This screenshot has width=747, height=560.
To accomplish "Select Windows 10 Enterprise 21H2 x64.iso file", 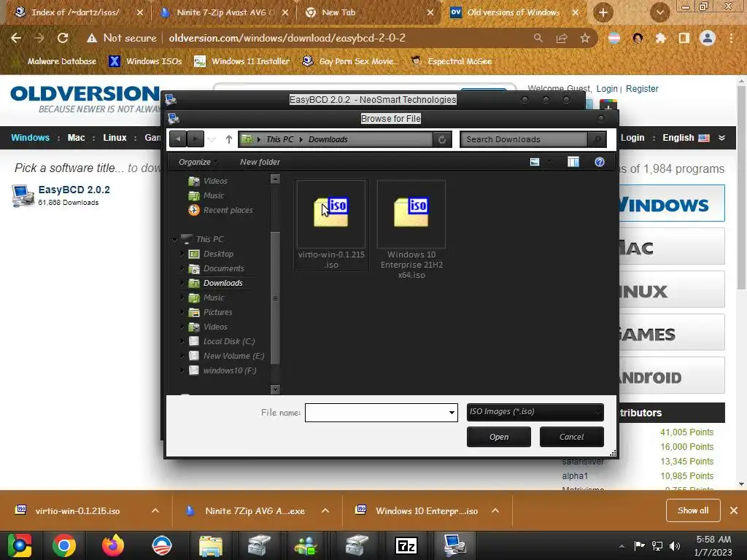I will 411,230.
